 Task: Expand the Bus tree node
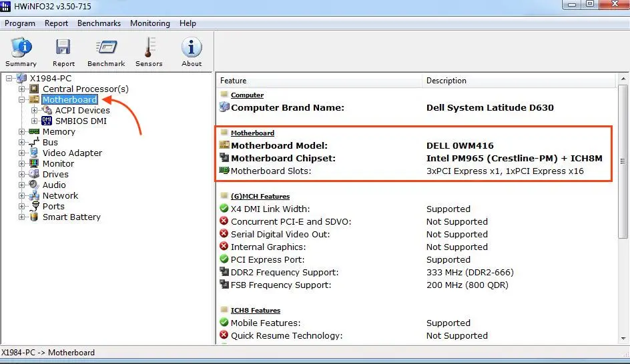coord(22,142)
